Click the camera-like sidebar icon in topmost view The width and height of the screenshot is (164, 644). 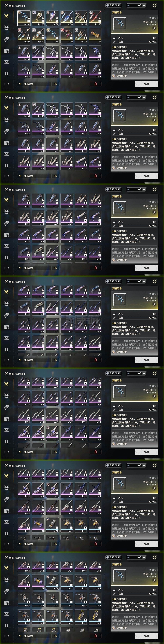pos(7,51)
